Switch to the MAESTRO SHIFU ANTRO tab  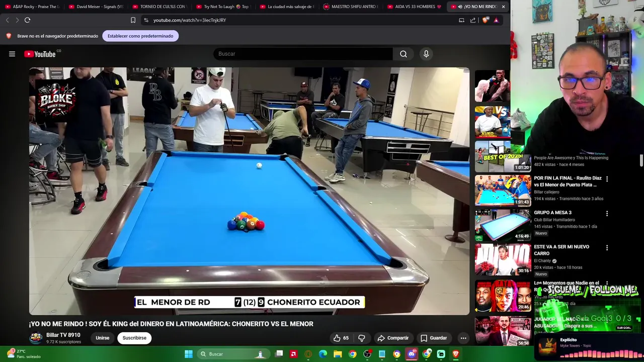pos(351,7)
